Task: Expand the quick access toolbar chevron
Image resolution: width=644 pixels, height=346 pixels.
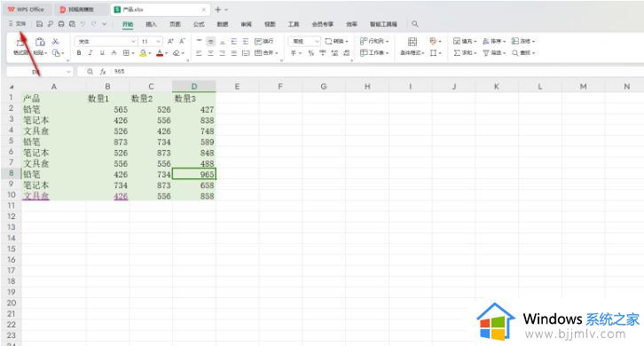Action: (105, 24)
